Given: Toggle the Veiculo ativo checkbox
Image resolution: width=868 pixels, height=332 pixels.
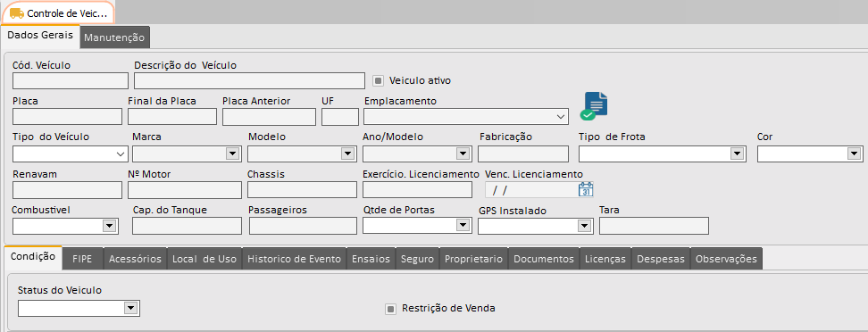Looking at the screenshot, I should coord(378,81).
